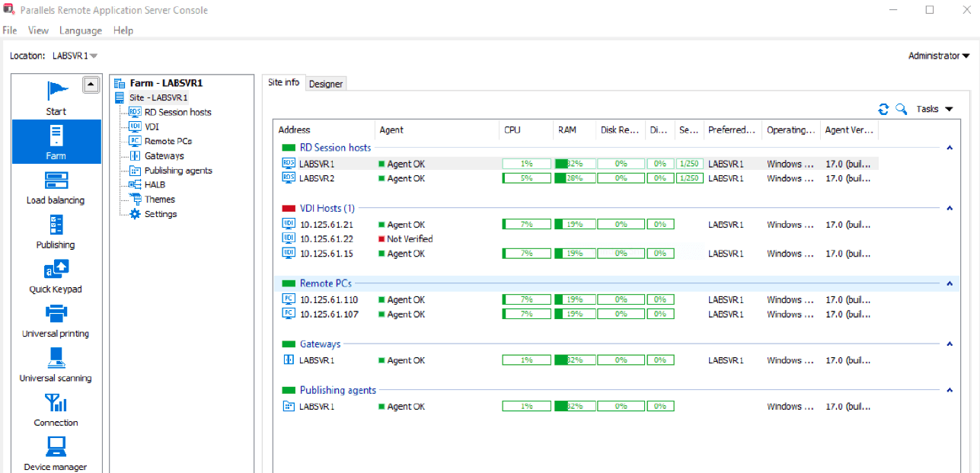This screenshot has width=980, height=473.
Task: Click Agent OK status of LABSVR2
Action: (x=406, y=178)
